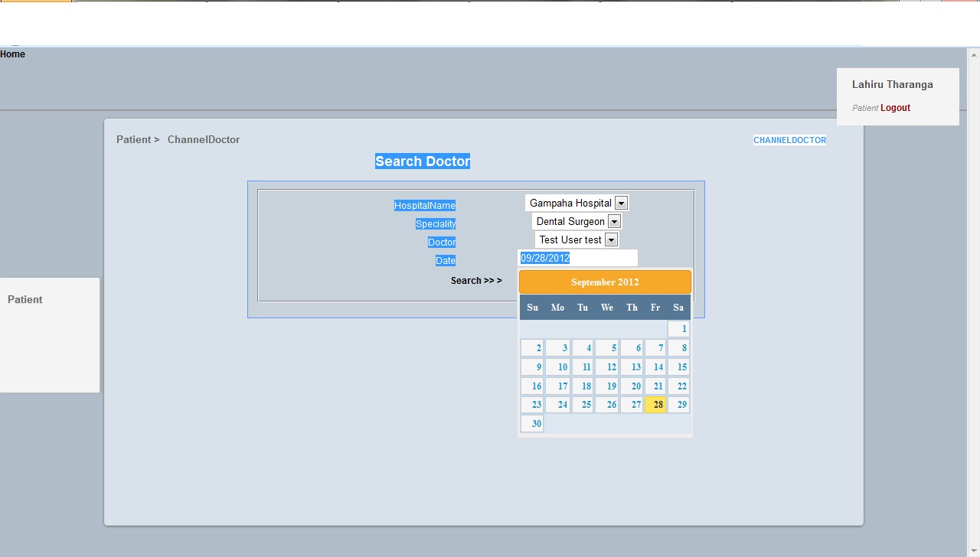The width and height of the screenshot is (980, 557).
Task: Open the Doctor dropdown showing Test User test
Action: 611,239
